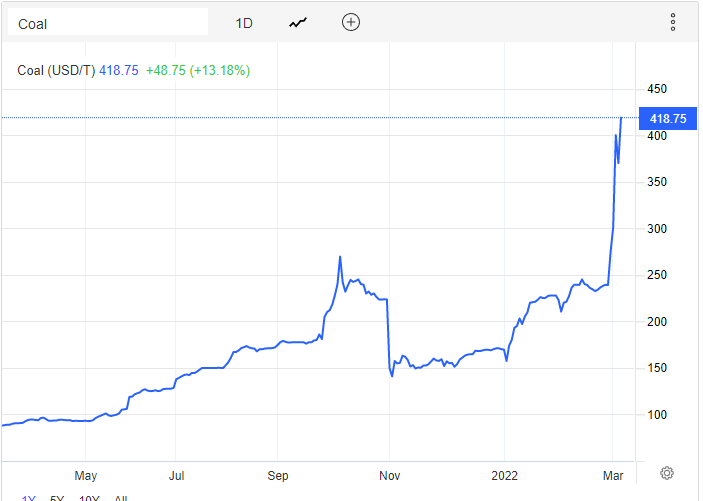The image size is (703, 501).
Task: Open the line chart type selector icon
Action: [298, 22]
